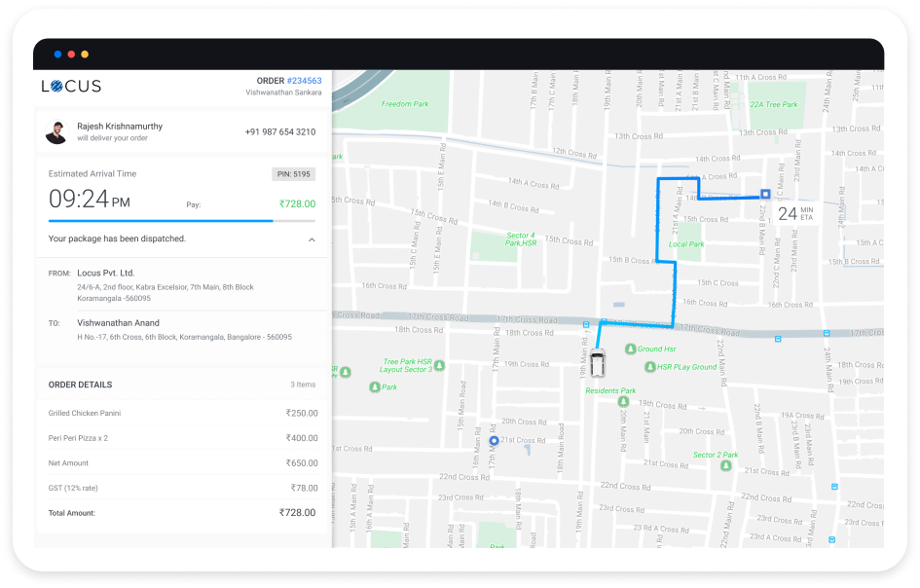Click the HSR PLay Ground marker icon
920x588 pixels.
[x=649, y=367]
